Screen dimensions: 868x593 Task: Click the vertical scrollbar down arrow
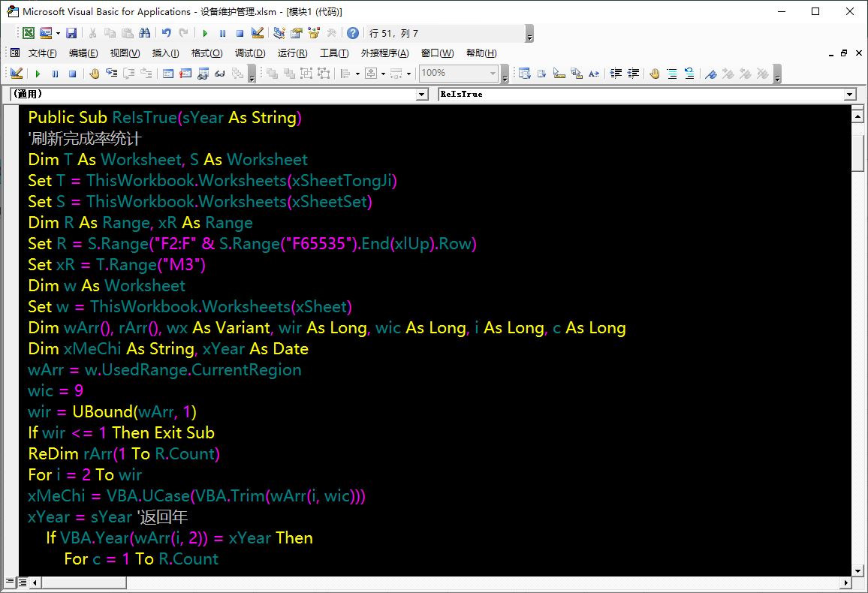coord(857,570)
